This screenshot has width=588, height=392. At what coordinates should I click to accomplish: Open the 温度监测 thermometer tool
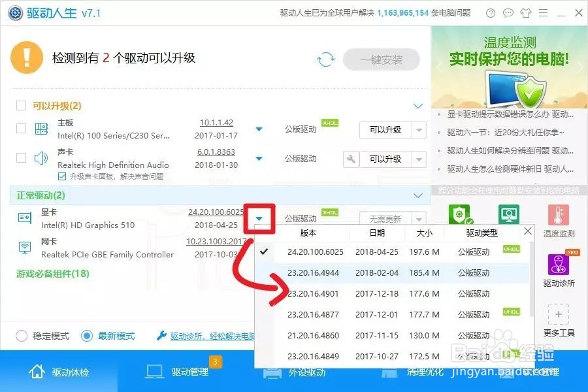point(559,214)
